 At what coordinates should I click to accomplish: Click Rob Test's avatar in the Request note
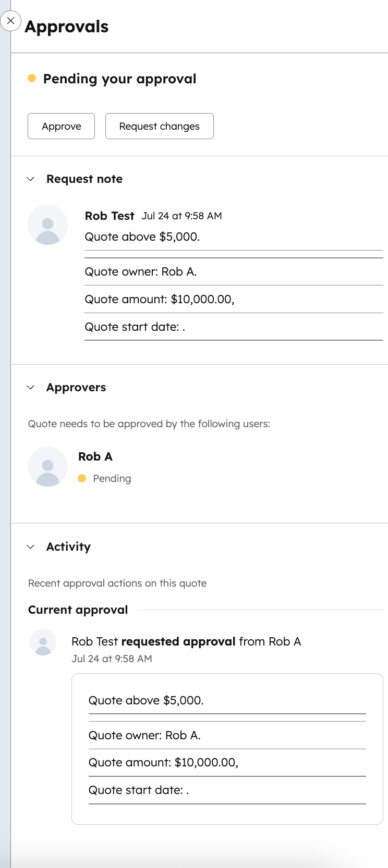[x=47, y=225]
